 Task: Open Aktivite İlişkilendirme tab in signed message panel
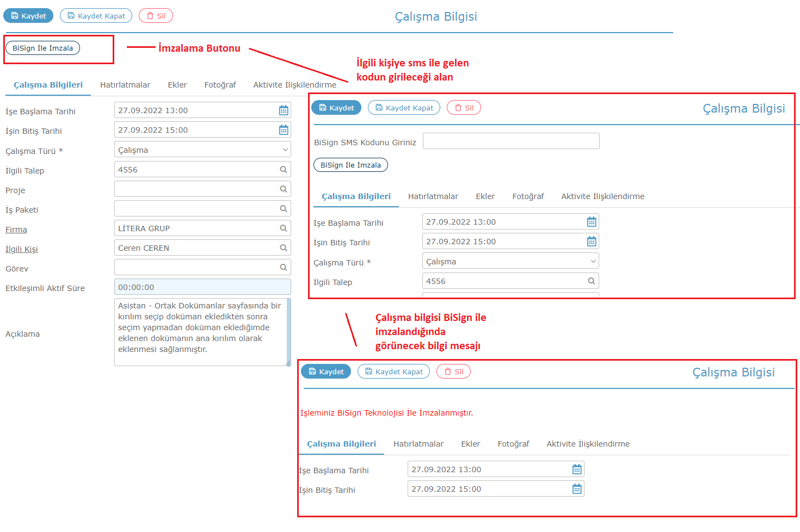pos(588,444)
